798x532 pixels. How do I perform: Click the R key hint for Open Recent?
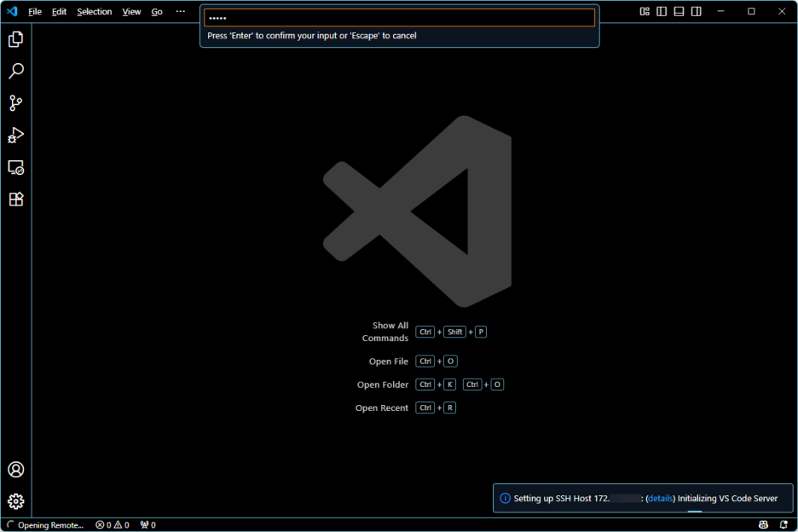(450, 408)
